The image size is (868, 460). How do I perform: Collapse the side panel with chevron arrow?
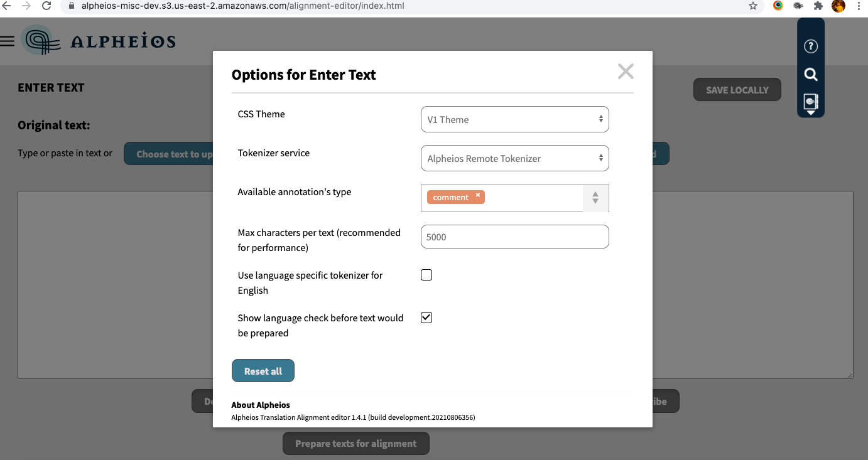pos(811,114)
